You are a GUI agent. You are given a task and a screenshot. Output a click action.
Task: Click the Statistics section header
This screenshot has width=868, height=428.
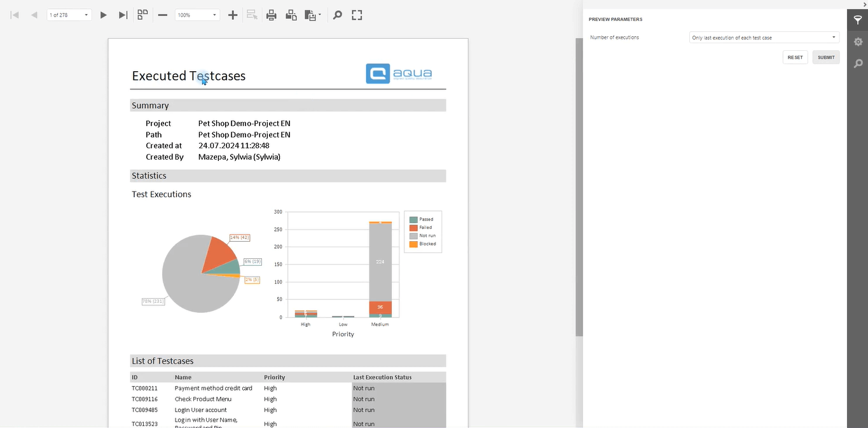coord(288,176)
